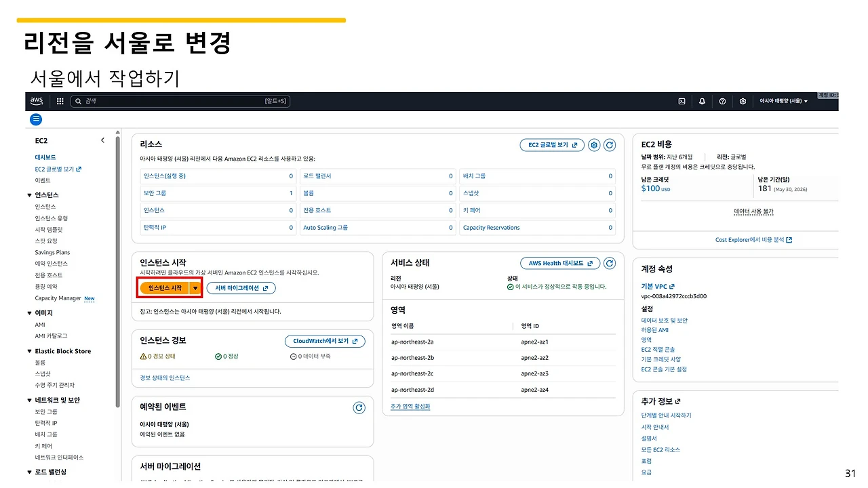Image resolution: width=868 pixels, height=488 pixels.
Task: Open the notifications bell icon
Action: (702, 101)
